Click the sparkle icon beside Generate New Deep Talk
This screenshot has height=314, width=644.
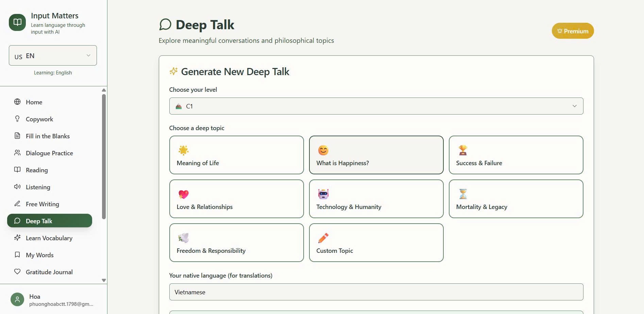(173, 71)
